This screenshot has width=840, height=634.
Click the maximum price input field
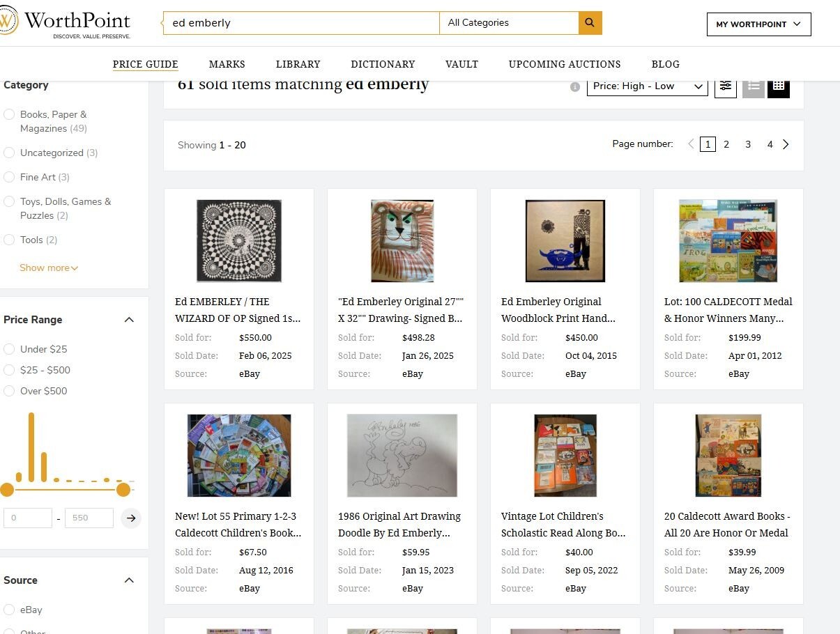[x=89, y=518]
